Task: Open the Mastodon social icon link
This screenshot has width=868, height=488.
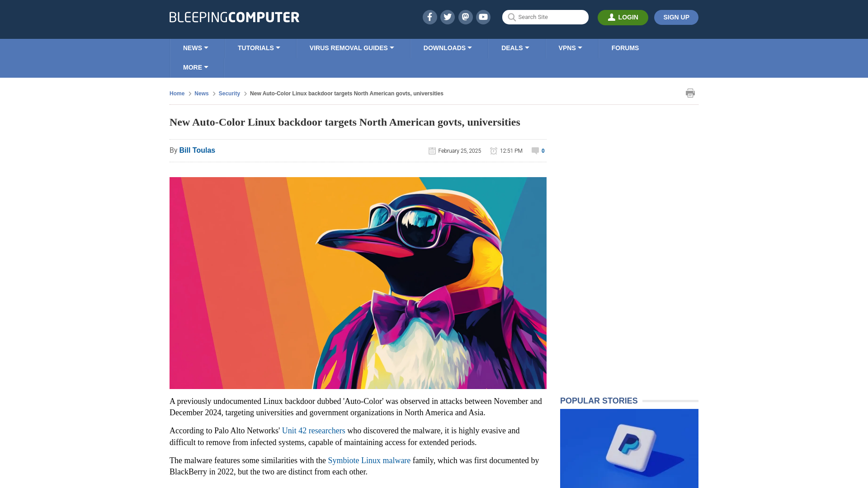Action: pyautogui.click(x=465, y=17)
